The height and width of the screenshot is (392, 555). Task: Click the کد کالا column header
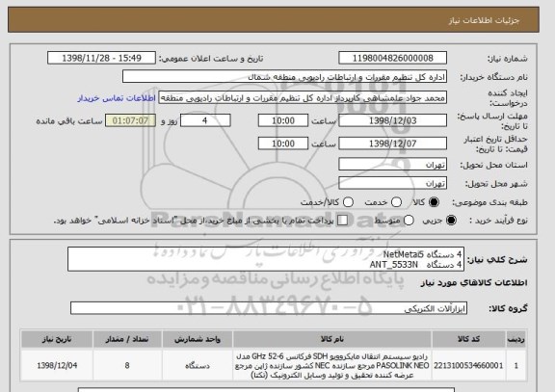[468, 339]
